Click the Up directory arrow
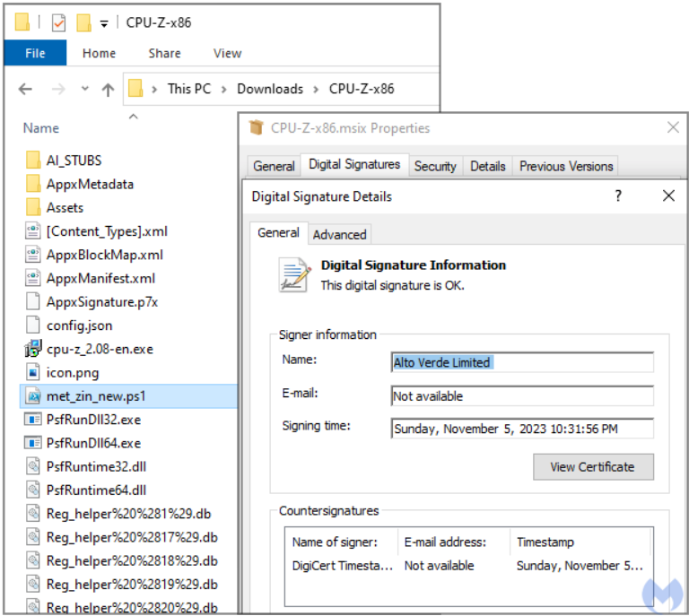The height and width of the screenshot is (616, 689). point(108,89)
